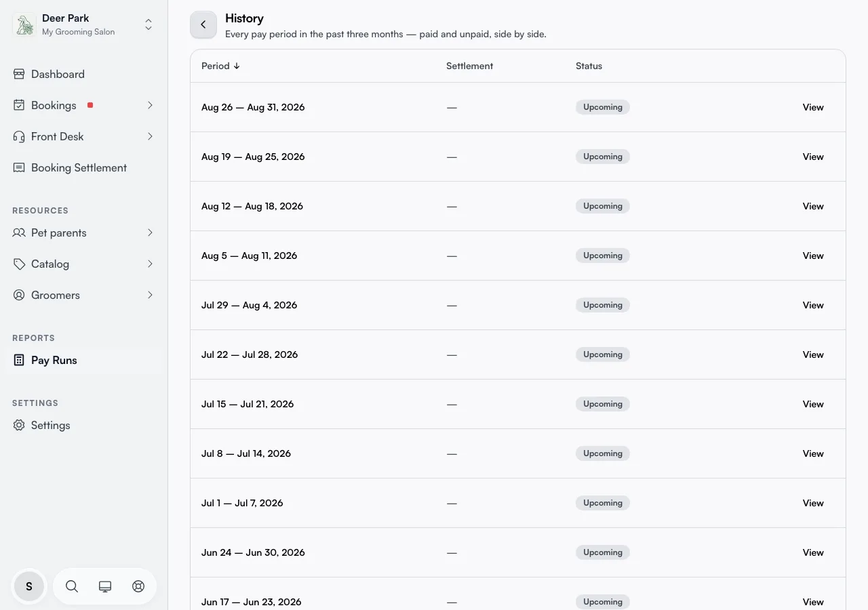Open the Groomers menu item
This screenshot has height=610, width=868.
coord(84,295)
